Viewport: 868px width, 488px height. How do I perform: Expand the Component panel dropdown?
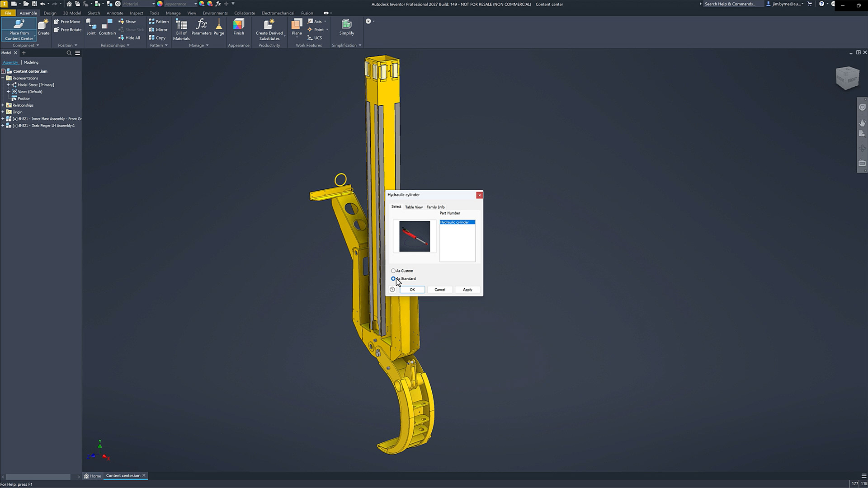click(x=26, y=45)
